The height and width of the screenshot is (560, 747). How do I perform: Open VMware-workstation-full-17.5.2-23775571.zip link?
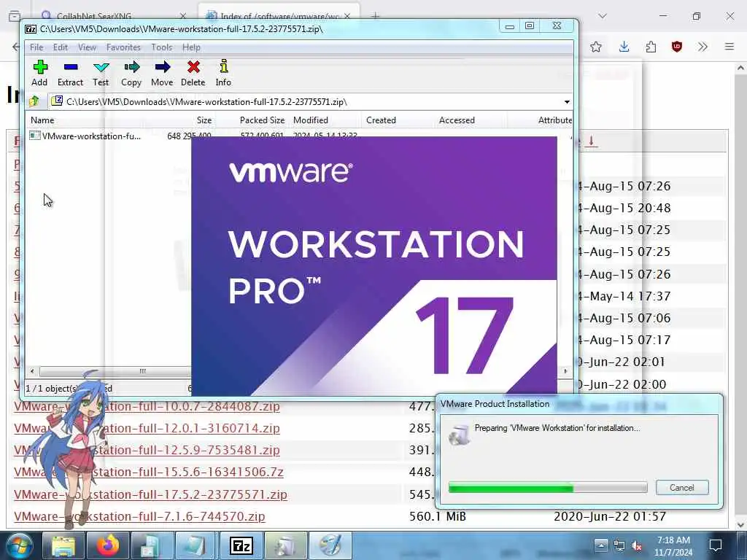pyautogui.click(x=150, y=494)
